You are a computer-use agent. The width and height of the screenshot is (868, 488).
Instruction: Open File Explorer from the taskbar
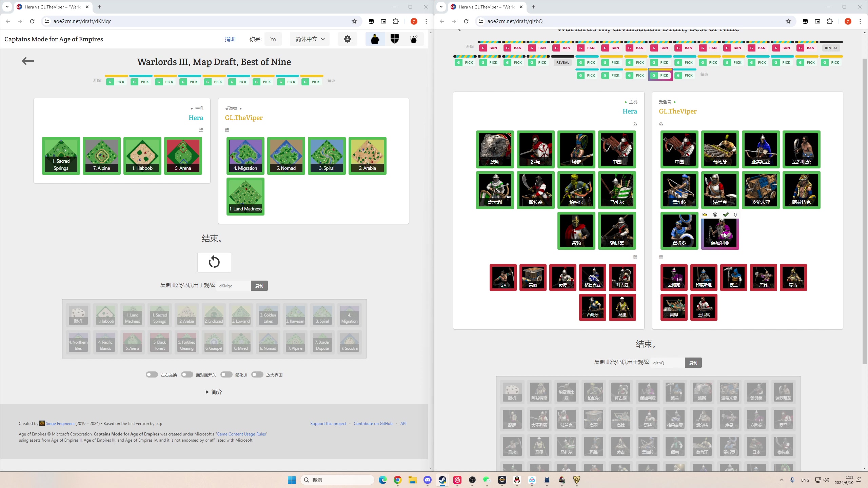tap(413, 480)
